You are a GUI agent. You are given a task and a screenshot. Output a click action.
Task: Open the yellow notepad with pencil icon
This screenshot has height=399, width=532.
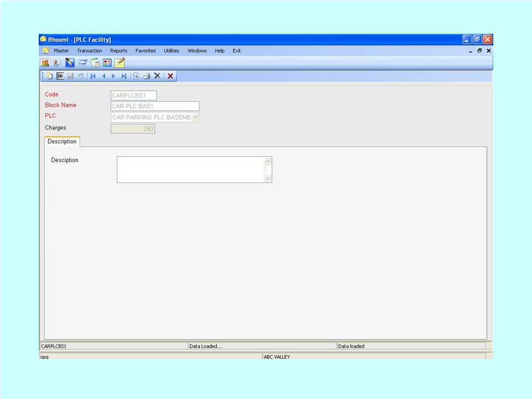point(120,63)
